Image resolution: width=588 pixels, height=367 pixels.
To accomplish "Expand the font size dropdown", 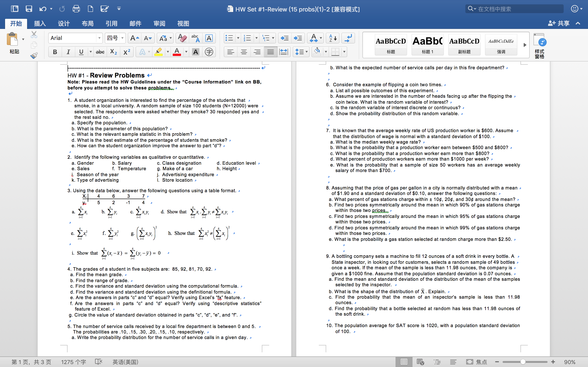I will click(x=122, y=38).
